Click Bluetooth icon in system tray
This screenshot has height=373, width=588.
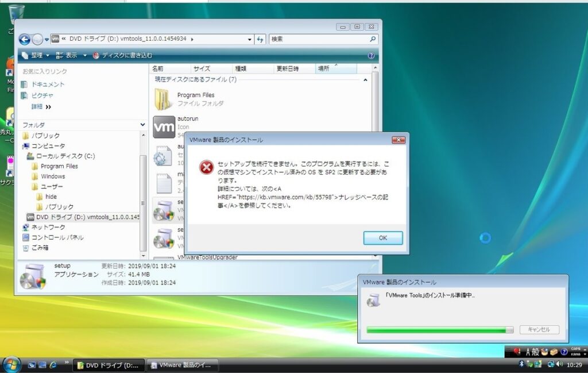pyautogui.click(x=521, y=364)
